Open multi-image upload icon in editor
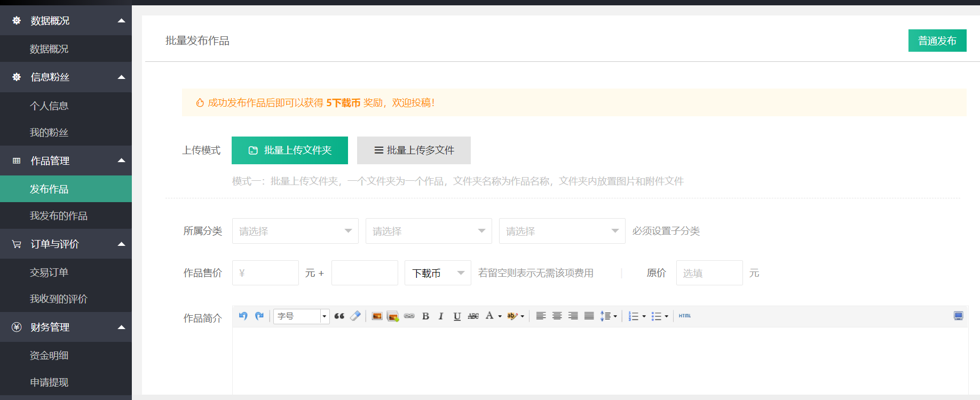The image size is (980, 400). (393, 316)
